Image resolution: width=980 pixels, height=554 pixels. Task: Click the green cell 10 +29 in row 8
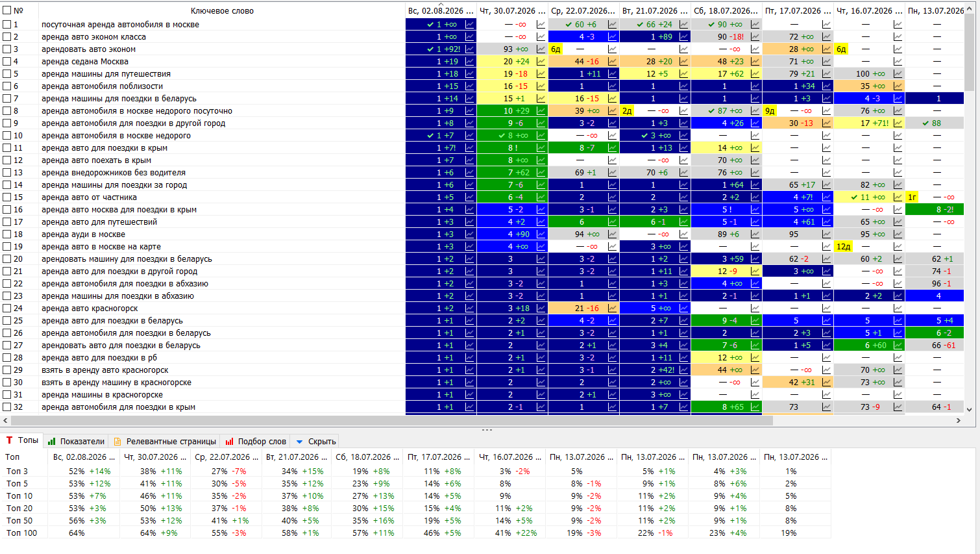(x=512, y=110)
